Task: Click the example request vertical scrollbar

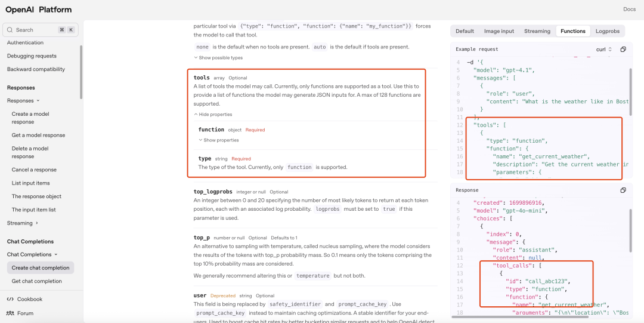Action: (x=630, y=92)
